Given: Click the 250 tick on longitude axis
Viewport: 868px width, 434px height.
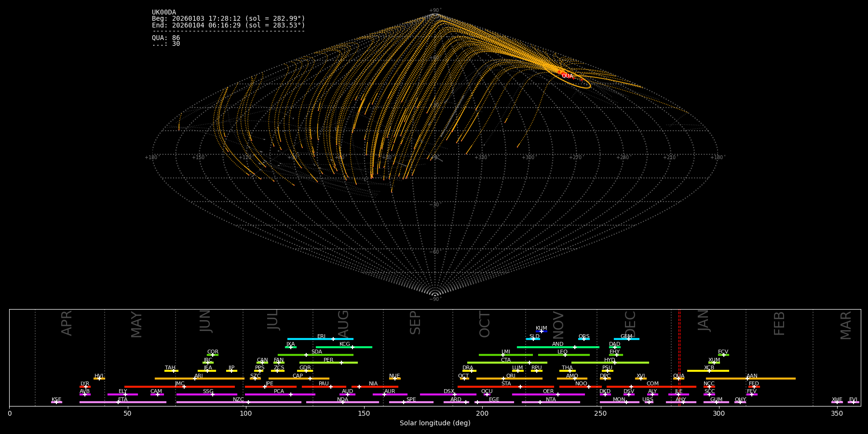Looking at the screenshot, I should point(600,413).
